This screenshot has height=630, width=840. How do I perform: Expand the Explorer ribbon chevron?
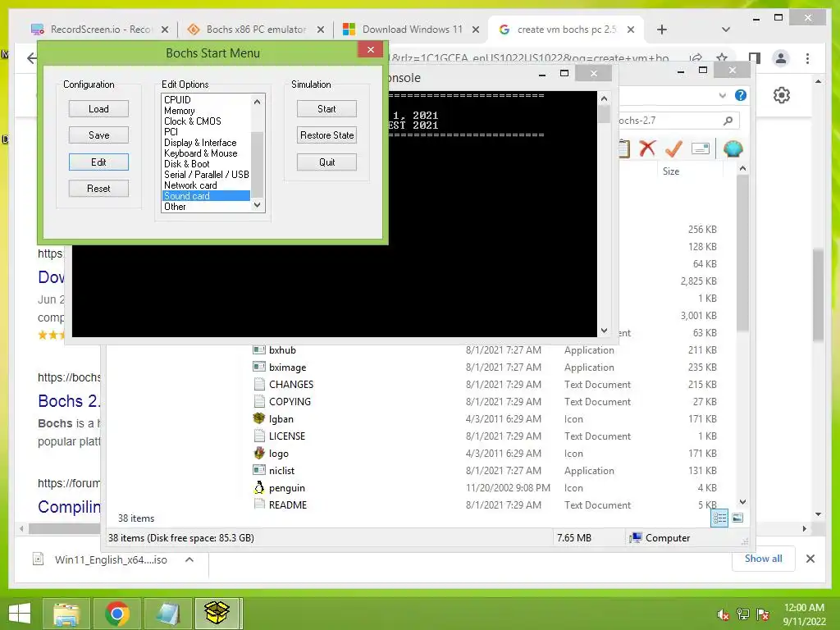pyautogui.click(x=722, y=95)
